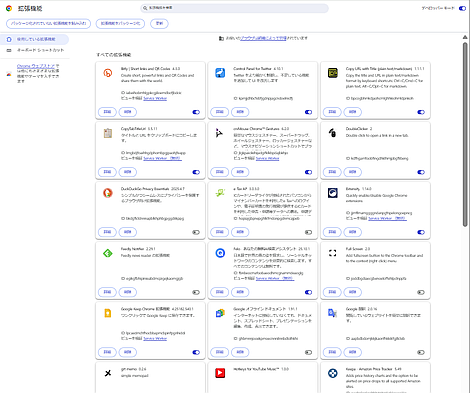Disable the Extensity toggle
Screen dimensions: 470x393
pyautogui.click(x=421, y=232)
